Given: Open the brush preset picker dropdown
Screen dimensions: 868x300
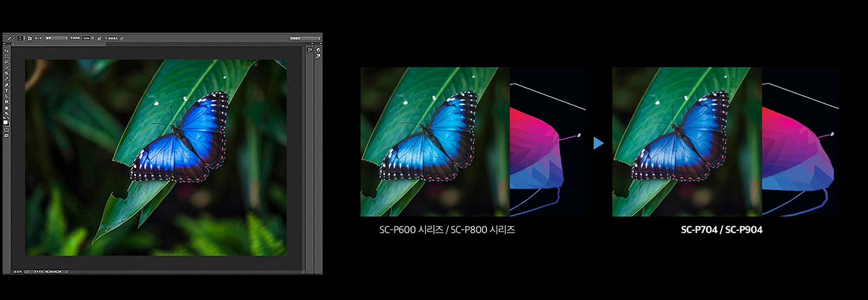Looking at the screenshot, I should pyautogui.click(x=21, y=38).
